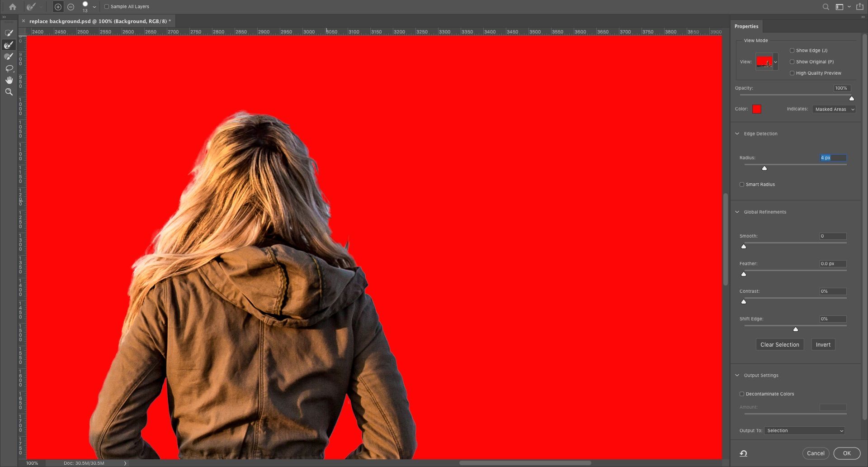The image size is (868, 467).
Task: Collapse the left toolbar double-arrow
Action: tap(4, 17)
